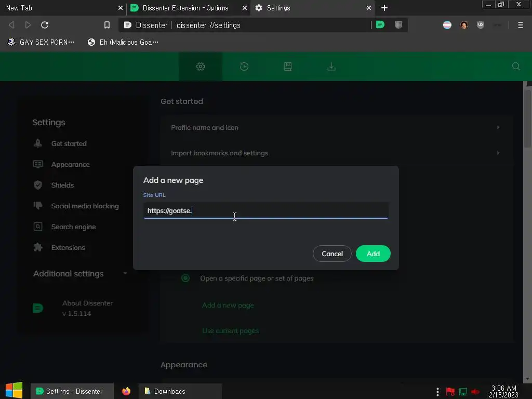Open Bookmarks from green toolbar

288,66
